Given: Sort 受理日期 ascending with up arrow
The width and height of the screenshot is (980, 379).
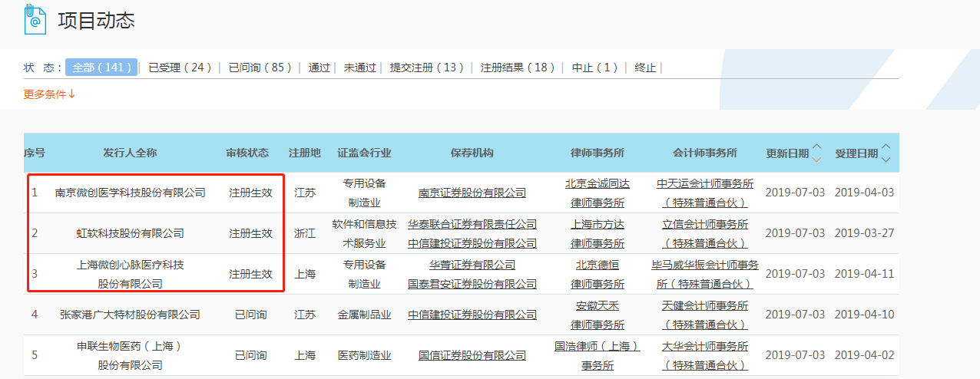Looking at the screenshot, I should tap(886, 147).
